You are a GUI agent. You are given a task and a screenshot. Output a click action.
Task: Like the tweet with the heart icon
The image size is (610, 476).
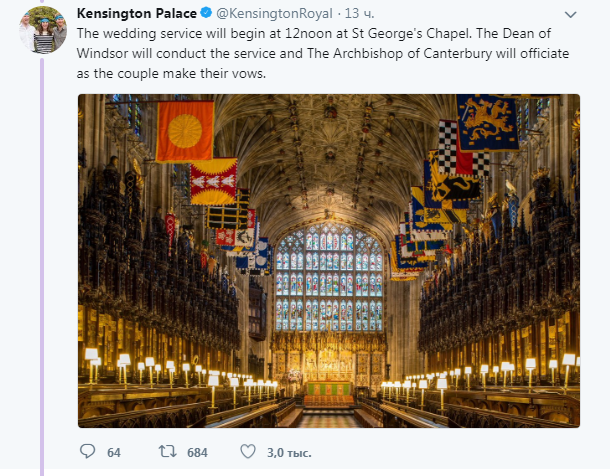click(x=248, y=452)
